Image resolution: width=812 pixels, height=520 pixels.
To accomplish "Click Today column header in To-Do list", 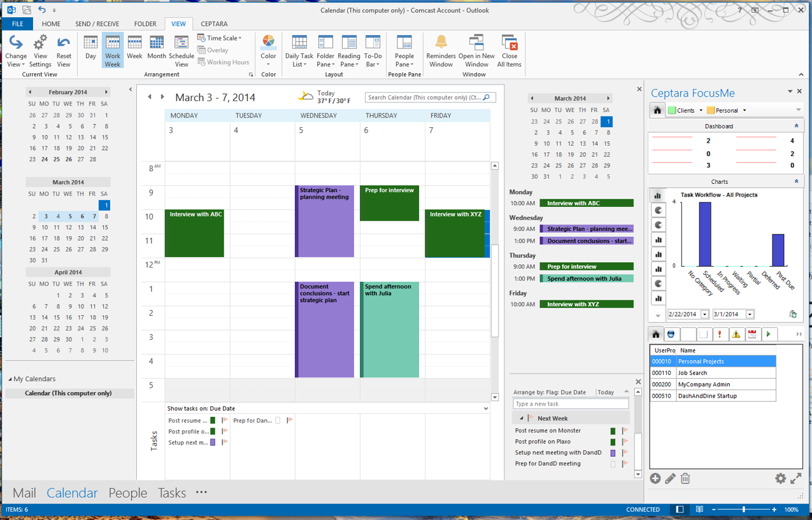I will coord(606,392).
